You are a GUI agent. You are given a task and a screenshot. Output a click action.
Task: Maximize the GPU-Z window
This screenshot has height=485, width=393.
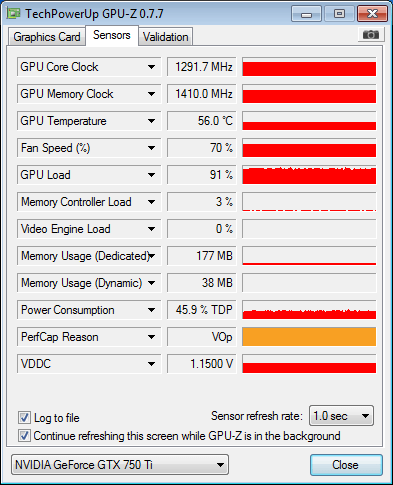[x=339, y=14]
